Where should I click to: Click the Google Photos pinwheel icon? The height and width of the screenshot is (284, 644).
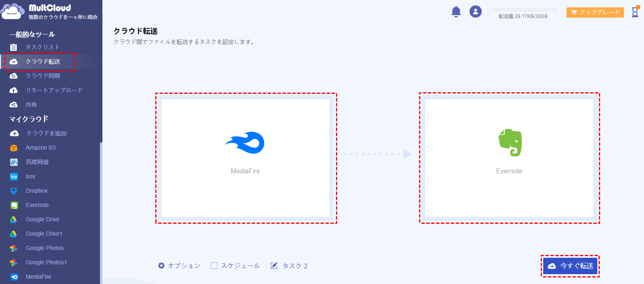[14, 248]
